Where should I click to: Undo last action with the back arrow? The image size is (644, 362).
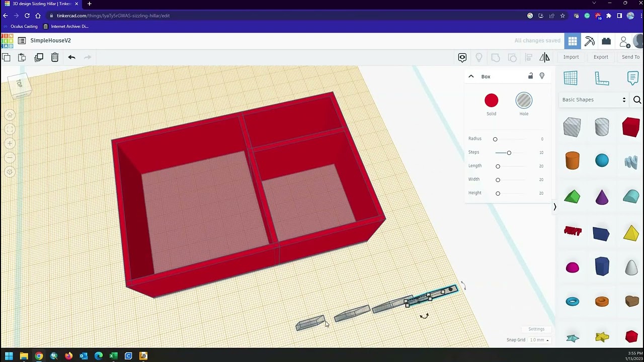(x=71, y=57)
